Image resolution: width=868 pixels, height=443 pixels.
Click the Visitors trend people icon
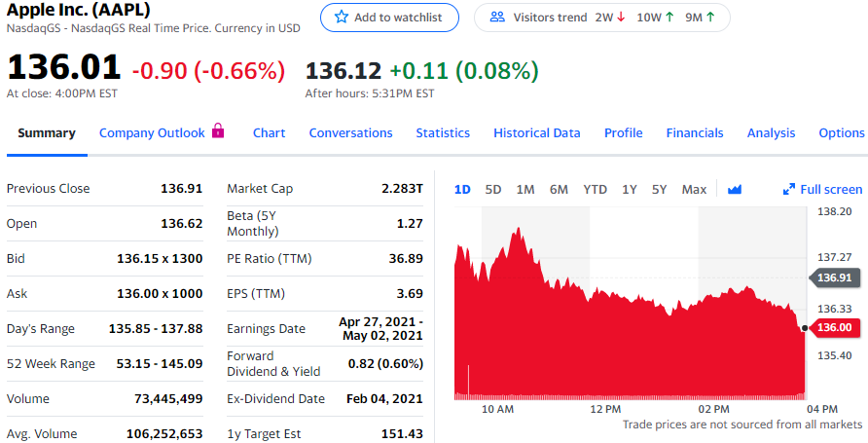[x=497, y=18]
